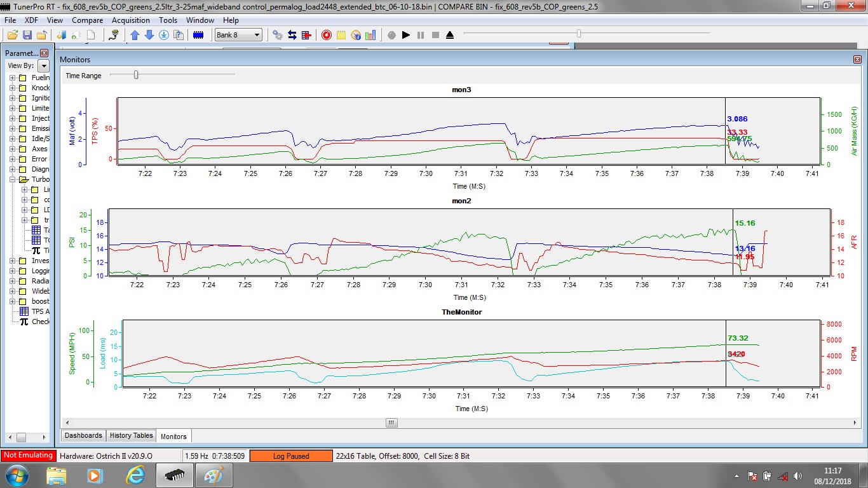
Task: Click the red arrow film icon
Action: [306, 35]
